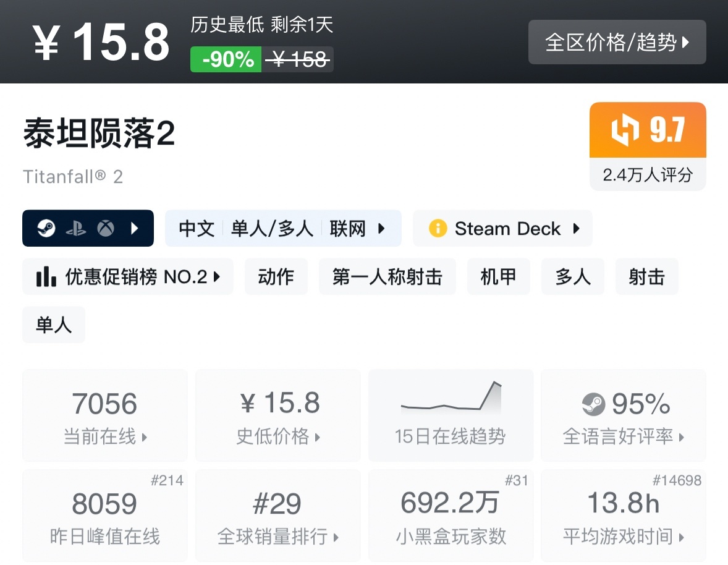Open the 15日在线趋势 chart

pos(451,415)
